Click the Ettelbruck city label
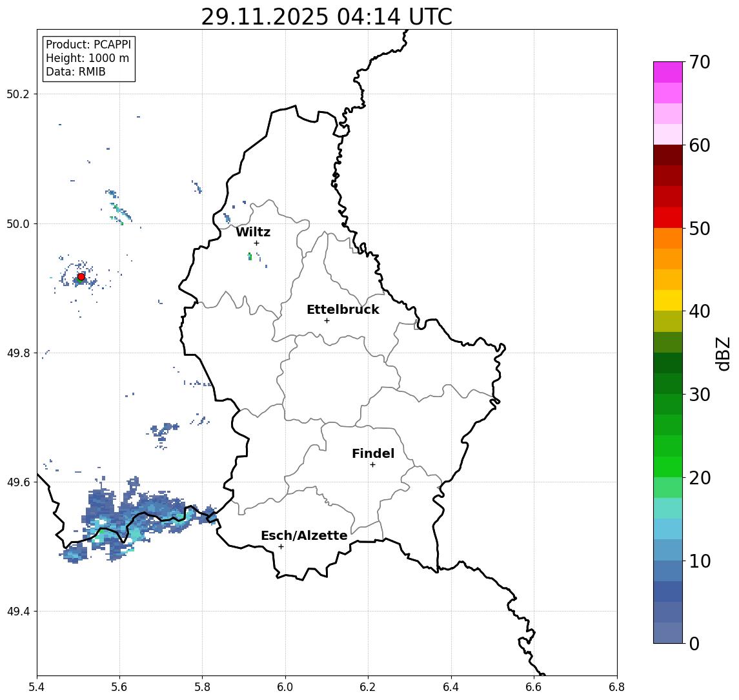739x700 pixels. pos(343,309)
